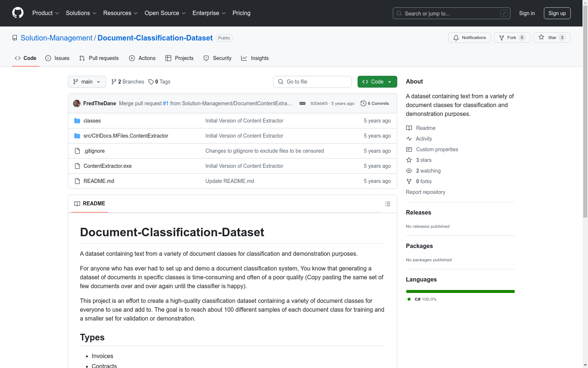The height and width of the screenshot is (368, 588).
Task: Switch to the Security tab
Action: pyautogui.click(x=218, y=58)
